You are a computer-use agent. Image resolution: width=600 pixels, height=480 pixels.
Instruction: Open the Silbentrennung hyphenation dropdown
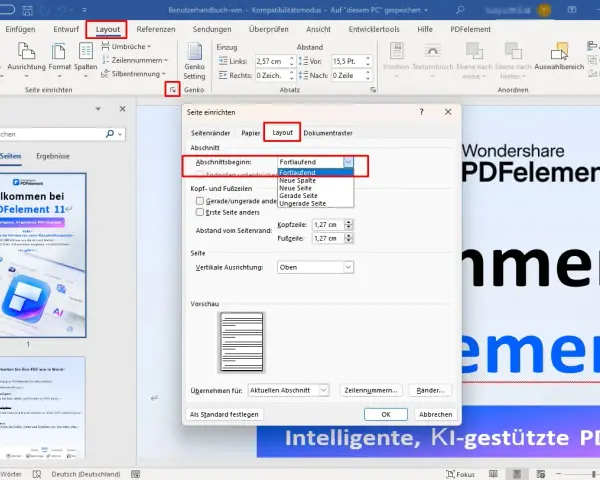133,74
